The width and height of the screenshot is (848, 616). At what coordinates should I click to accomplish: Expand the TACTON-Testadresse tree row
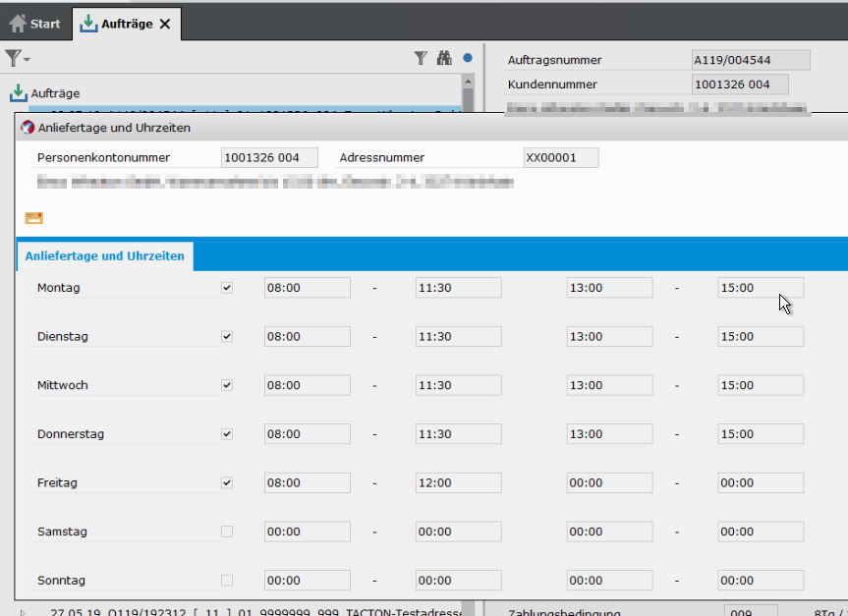click(x=23, y=611)
